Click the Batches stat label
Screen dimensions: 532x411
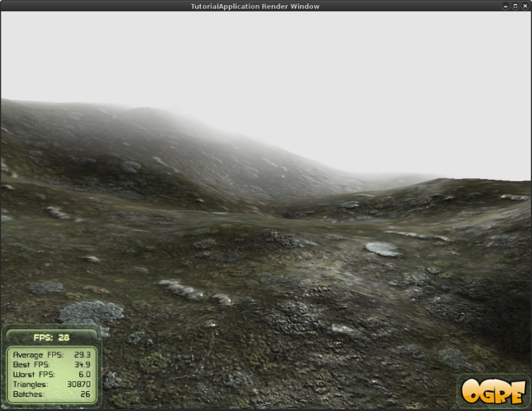tap(29, 394)
